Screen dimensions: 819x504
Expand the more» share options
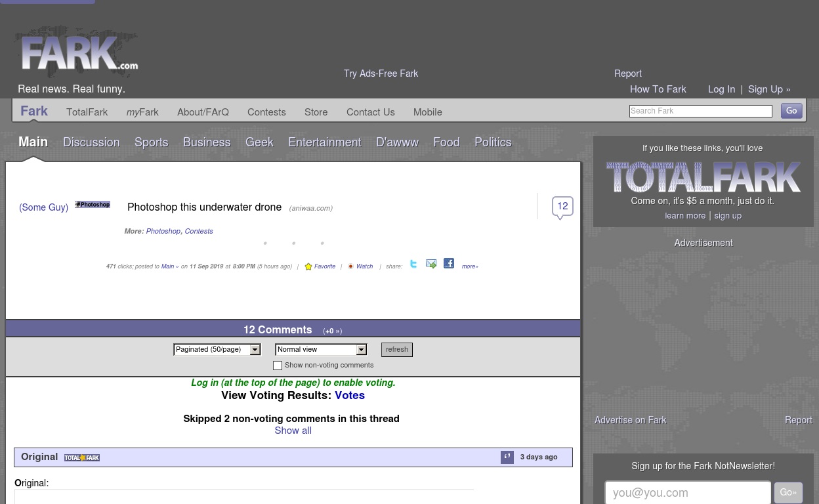click(x=470, y=266)
